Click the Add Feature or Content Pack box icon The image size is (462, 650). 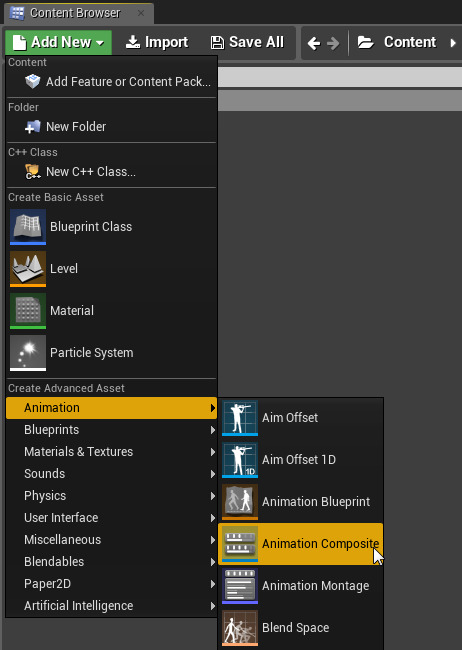tap(32, 82)
